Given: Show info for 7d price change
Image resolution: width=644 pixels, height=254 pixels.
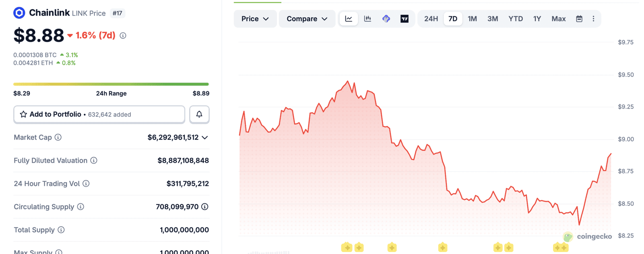Looking at the screenshot, I should point(123,36).
